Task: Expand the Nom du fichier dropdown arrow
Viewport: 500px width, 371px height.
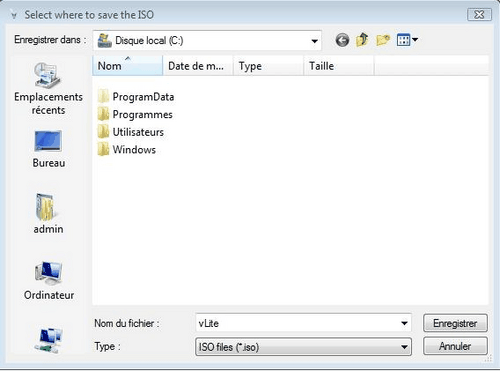Action: [404, 323]
